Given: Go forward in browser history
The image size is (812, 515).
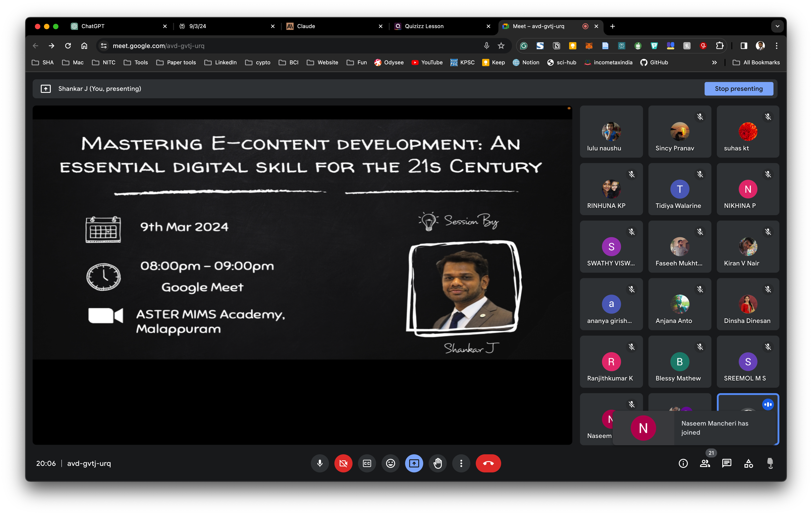Looking at the screenshot, I should pos(51,46).
